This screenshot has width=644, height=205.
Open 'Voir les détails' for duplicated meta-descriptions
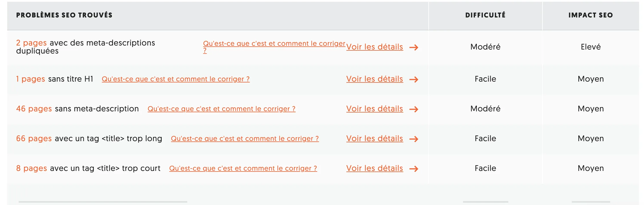click(x=374, y=47)
